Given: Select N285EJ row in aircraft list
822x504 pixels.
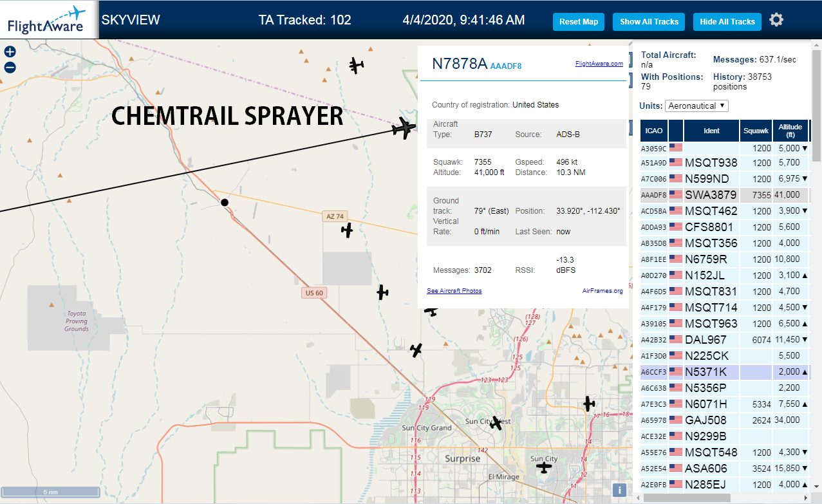Looking at the screenshot, I should (724, 485).
